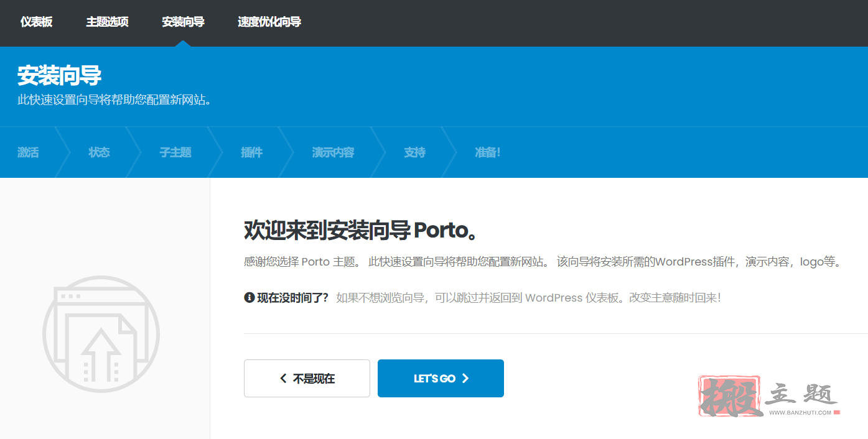Click the 欢迎来到安装向导 Porto。 heading

pos(361,230)
